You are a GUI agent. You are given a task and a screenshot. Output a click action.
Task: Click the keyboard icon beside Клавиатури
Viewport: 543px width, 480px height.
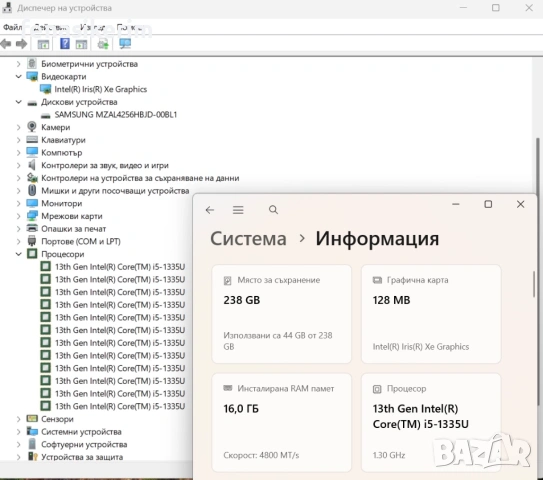(32, 140)
